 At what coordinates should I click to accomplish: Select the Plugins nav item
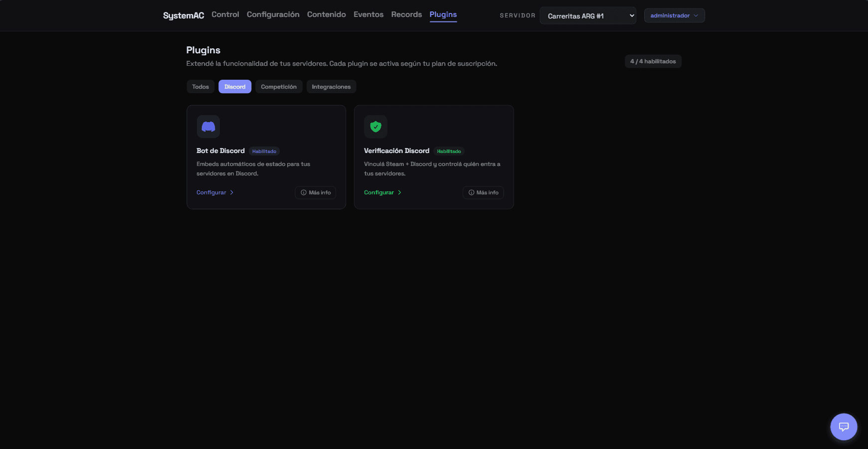(443, 14)
